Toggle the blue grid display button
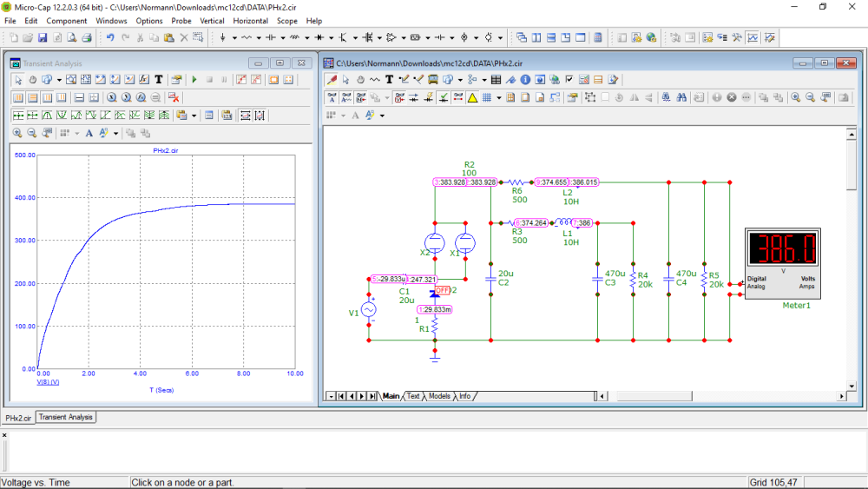 [x=487, y=97]
